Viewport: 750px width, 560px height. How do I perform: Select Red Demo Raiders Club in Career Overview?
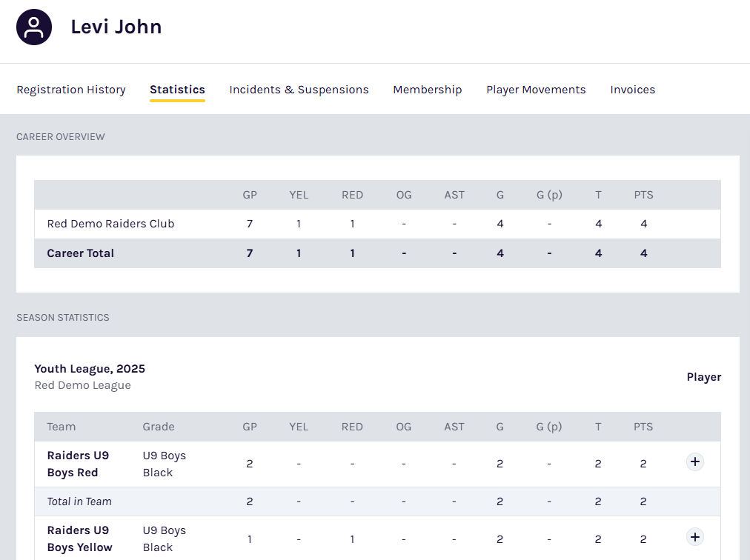pyautogui.click(x=110, y=224)
